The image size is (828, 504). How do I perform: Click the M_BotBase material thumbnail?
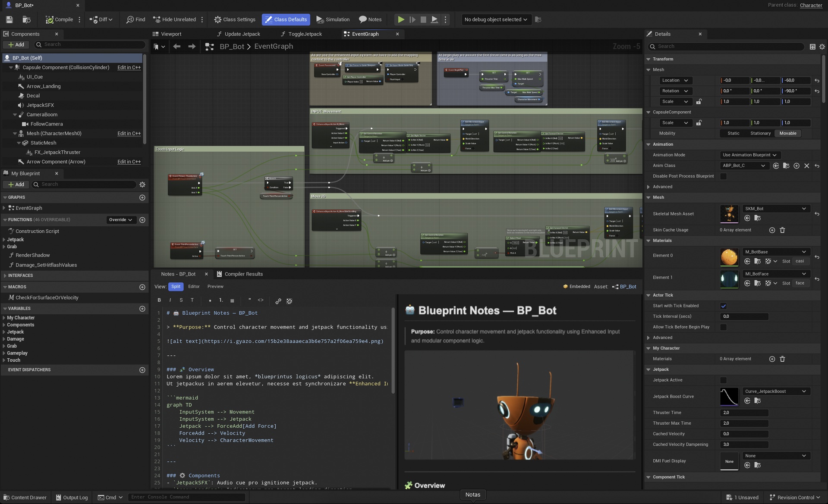coord(729,257)
